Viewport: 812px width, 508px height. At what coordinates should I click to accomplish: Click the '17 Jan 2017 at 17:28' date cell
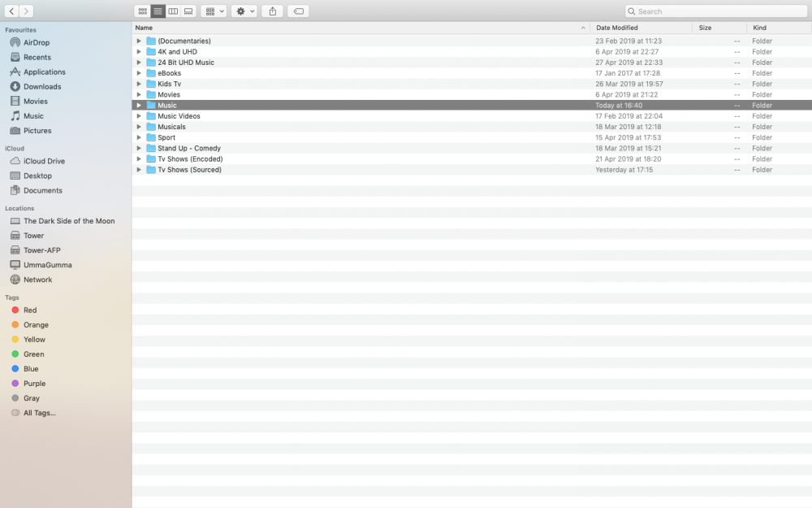pyautogui.click(x=628, y=73)
